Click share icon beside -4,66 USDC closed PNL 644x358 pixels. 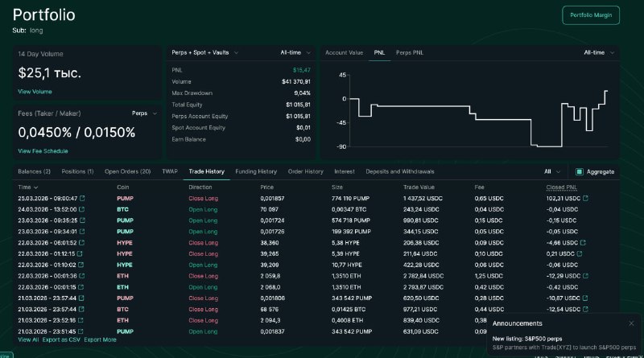point(583,243)
